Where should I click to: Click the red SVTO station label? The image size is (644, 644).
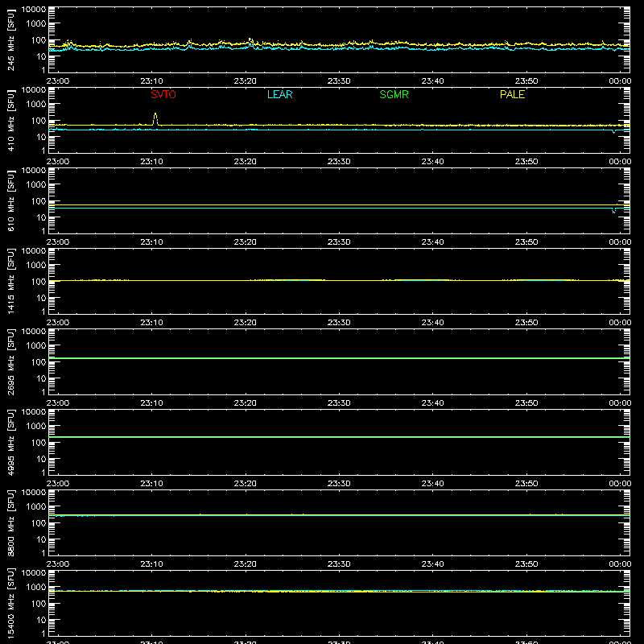(163, 94)
